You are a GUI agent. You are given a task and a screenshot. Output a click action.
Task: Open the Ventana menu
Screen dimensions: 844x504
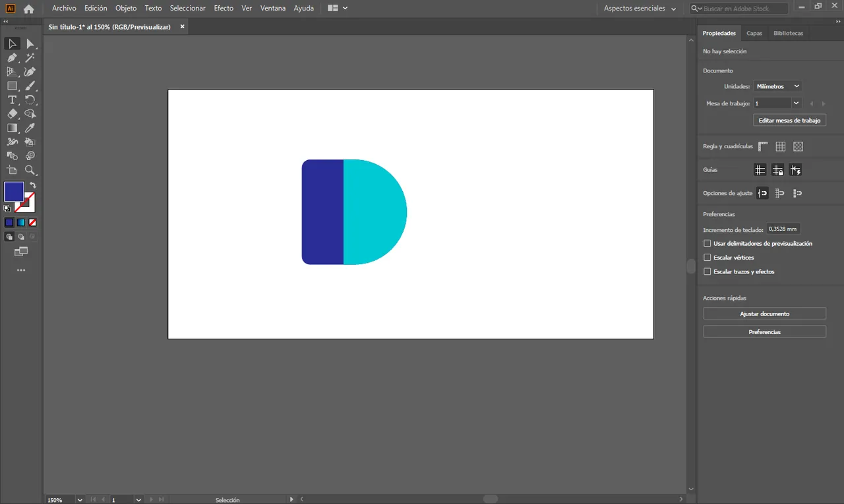pos(273,9)
